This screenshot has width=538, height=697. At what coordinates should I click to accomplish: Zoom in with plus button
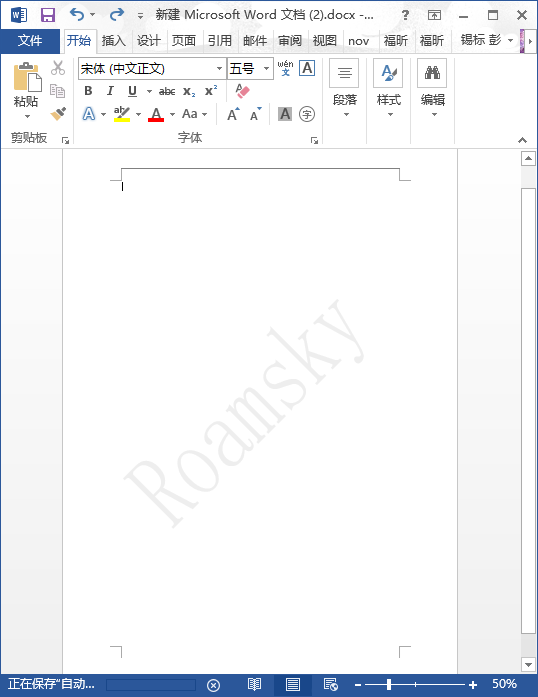coord(473,685)
